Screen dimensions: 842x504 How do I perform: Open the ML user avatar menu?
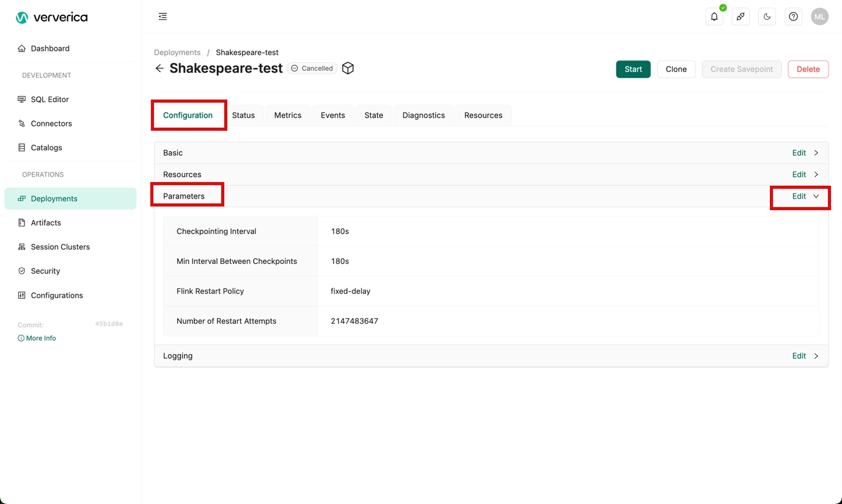click(x=819, y=16)
